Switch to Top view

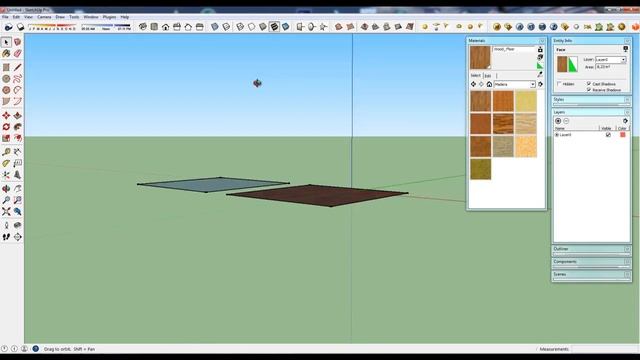point(154,27)
